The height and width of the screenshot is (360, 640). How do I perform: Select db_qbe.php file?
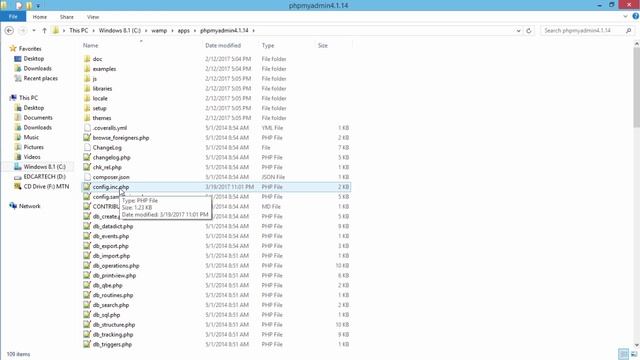click(107, 285)
